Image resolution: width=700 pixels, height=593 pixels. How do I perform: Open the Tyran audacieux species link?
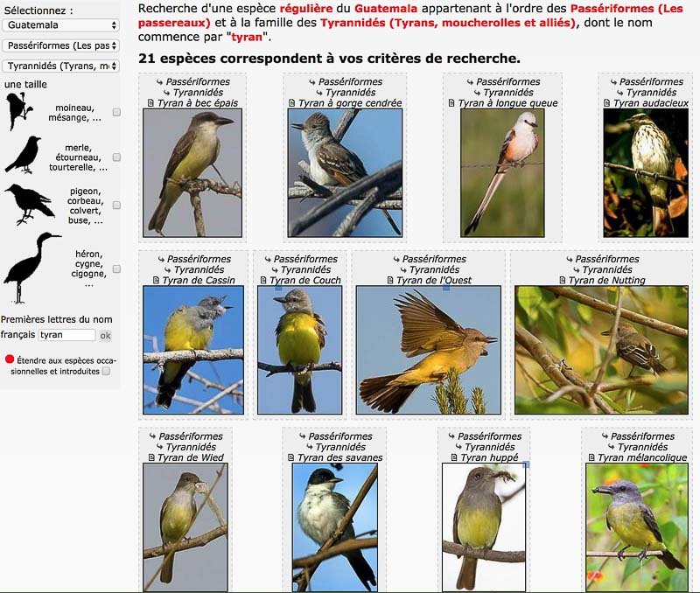click(651, 103)
